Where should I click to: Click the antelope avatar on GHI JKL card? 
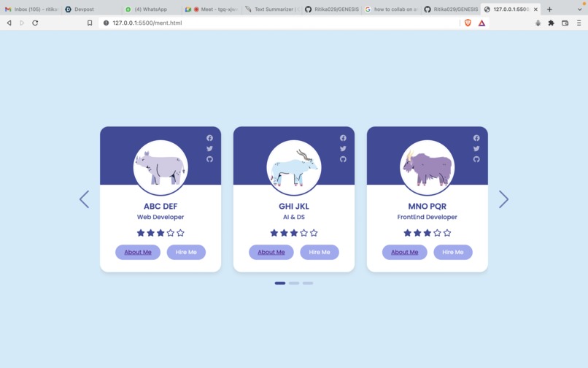tap(294, 167)
